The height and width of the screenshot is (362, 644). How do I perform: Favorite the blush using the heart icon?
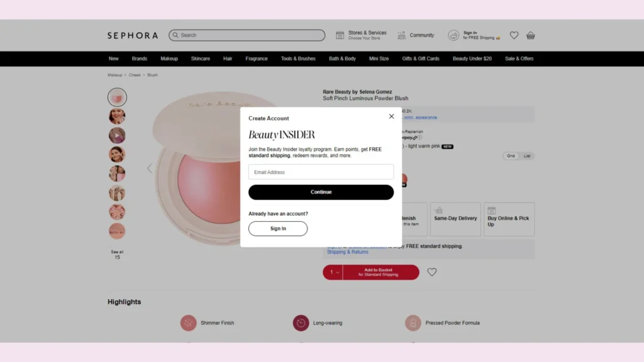(431, 271)
